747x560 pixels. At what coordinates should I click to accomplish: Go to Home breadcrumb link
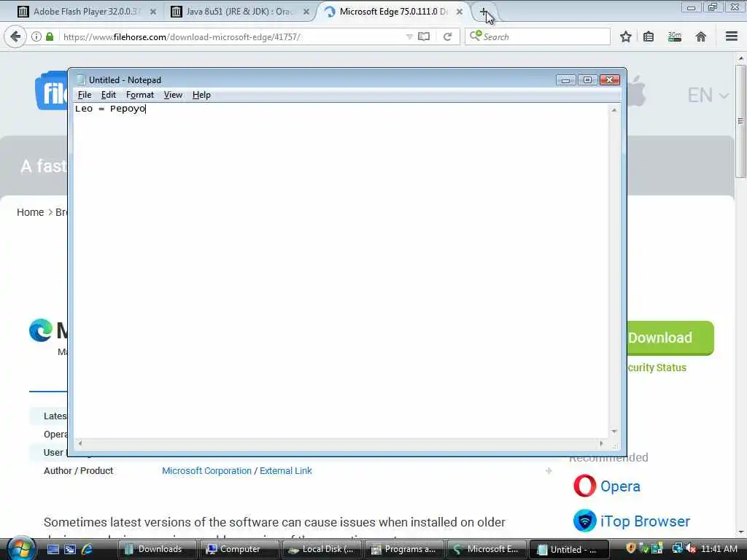point(30,212)
